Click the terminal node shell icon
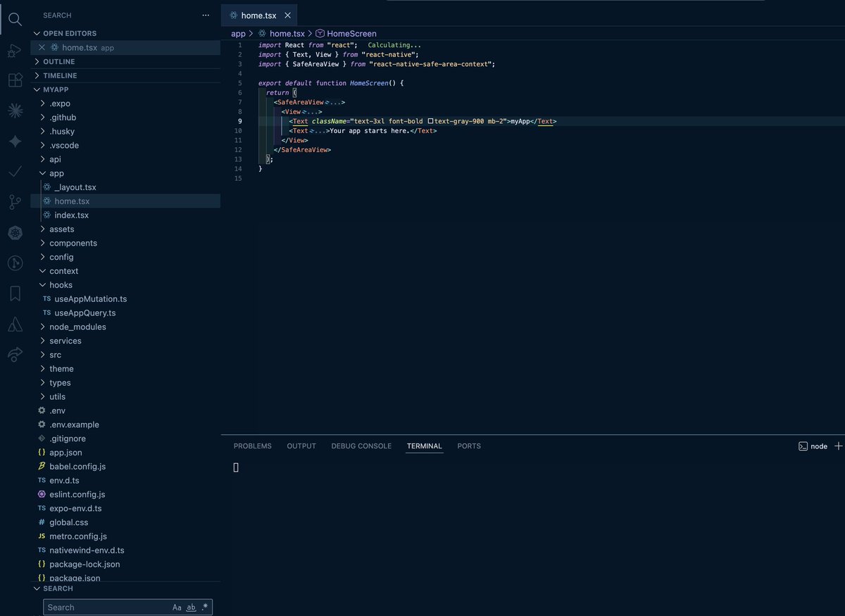The image size is (845, 616). tap(803, 446)
